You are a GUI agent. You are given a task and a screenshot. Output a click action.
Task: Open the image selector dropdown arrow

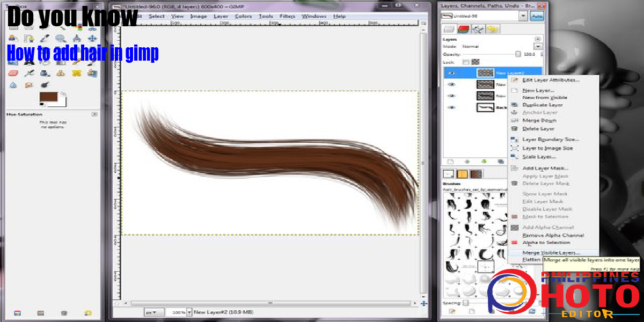tap(523, 16)
